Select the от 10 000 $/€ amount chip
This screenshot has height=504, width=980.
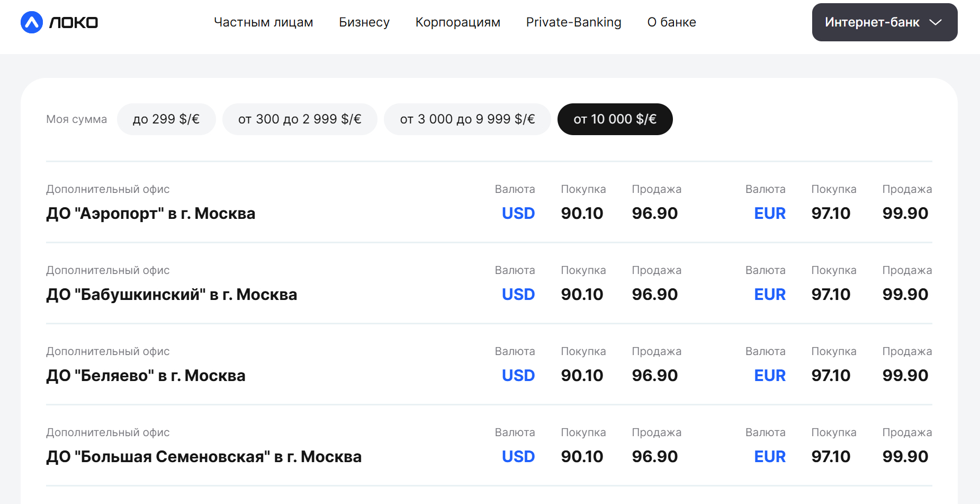point(615,119)
